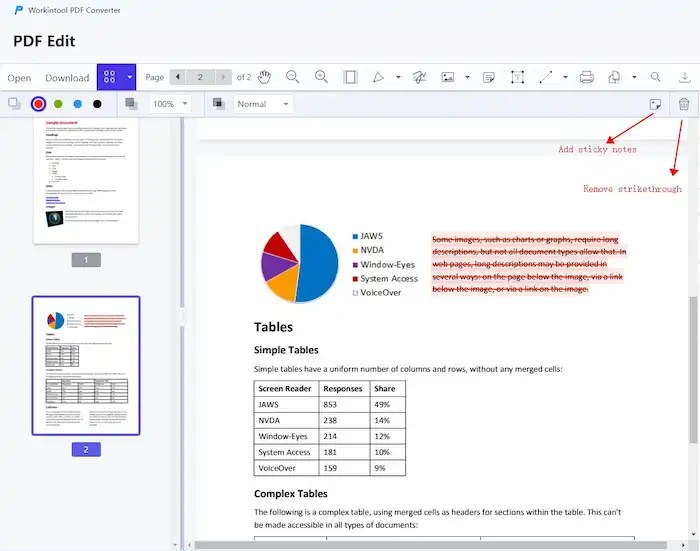
Task: Click the opacity layers icon
Action: click(131, 104)
